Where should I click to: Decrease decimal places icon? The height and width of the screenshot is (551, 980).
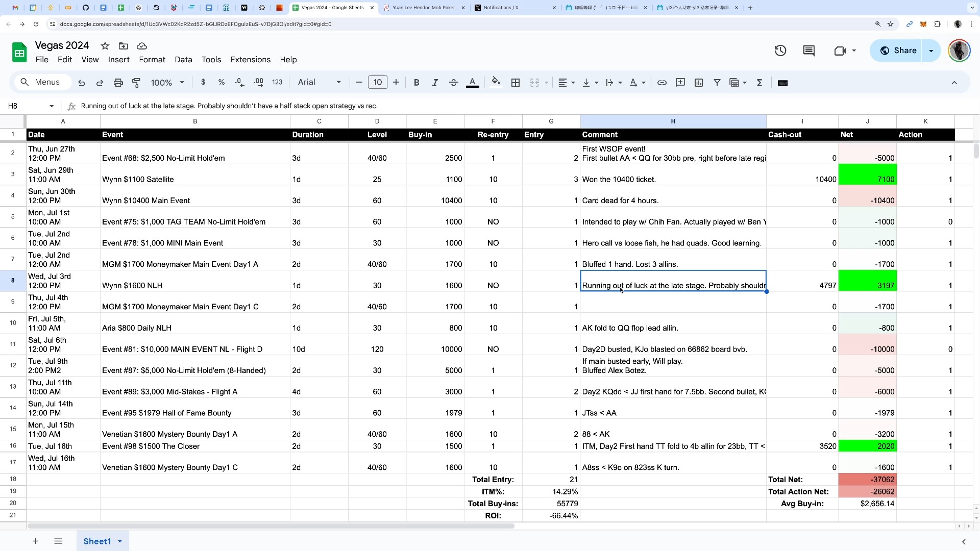pyautogui.click(x=240, y=82)
